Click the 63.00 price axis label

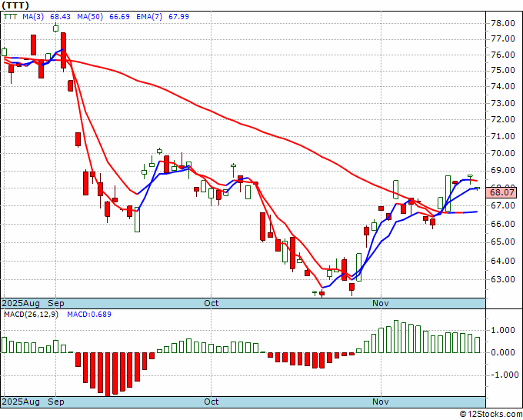(x=503, y=279)
